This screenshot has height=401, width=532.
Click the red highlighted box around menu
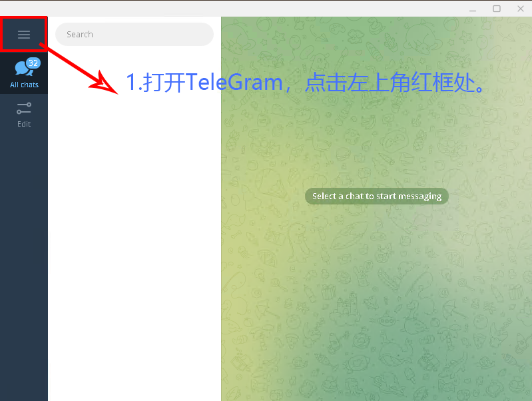pos(24,34)
